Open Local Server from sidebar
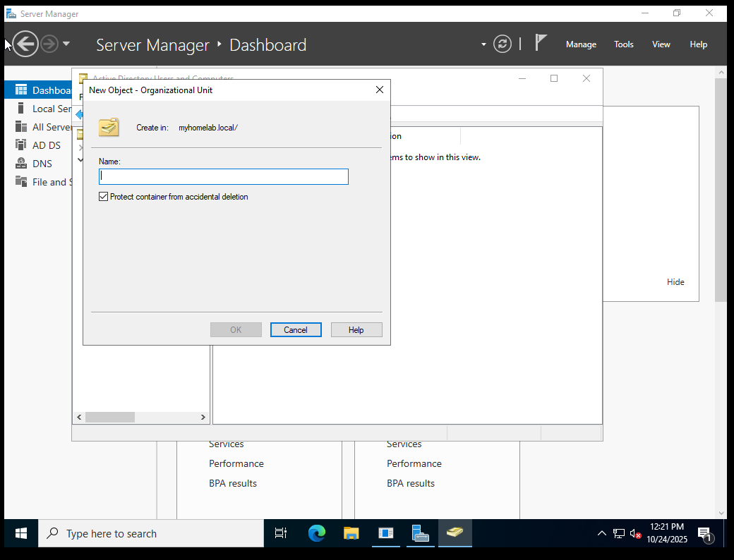Screen dimensions: 734x560 51,109
